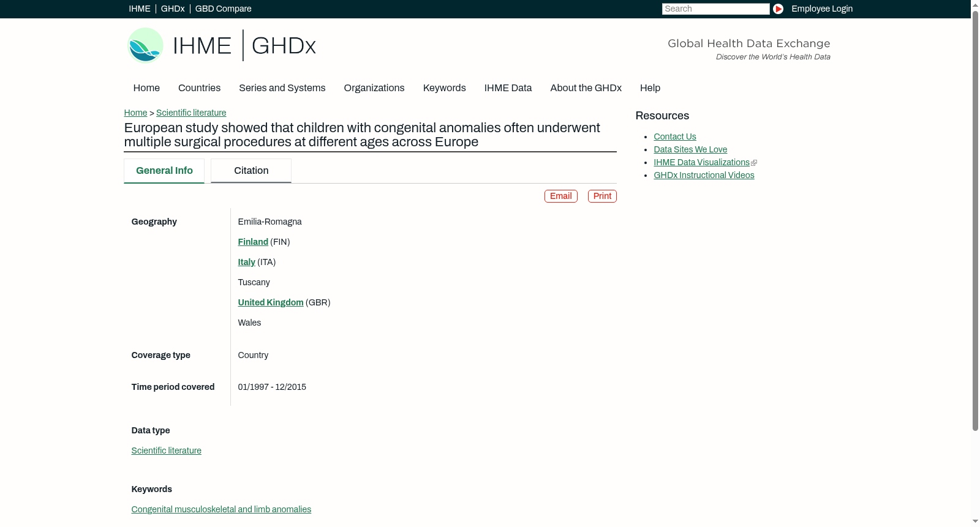
Task: Click the Email button
Action: pos(560,196)
